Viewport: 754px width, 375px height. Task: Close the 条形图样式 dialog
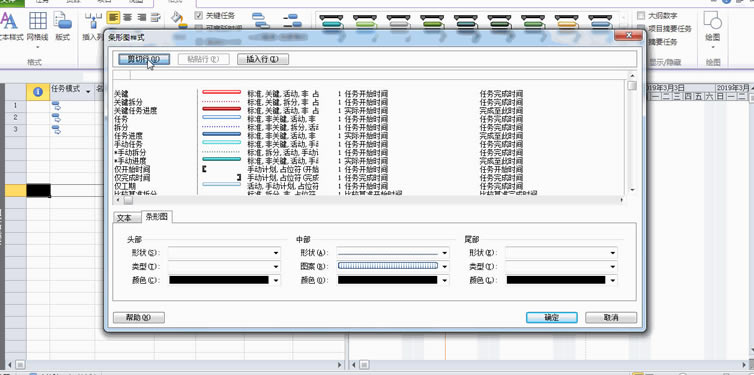tap(628, 36)
